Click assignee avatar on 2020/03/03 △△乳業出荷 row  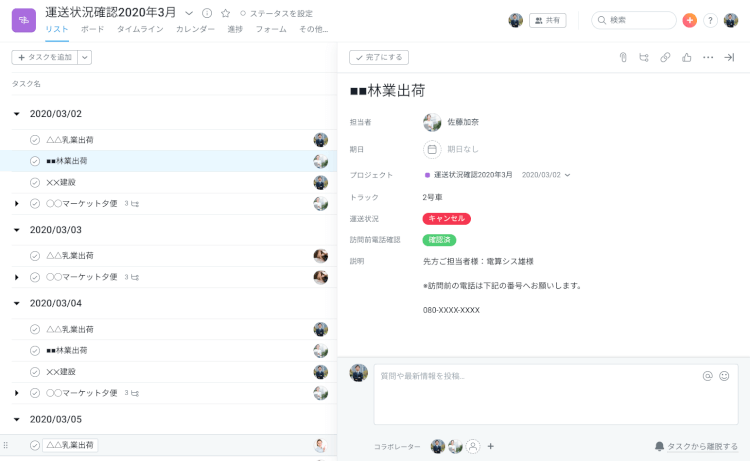[x=320, y=256]
